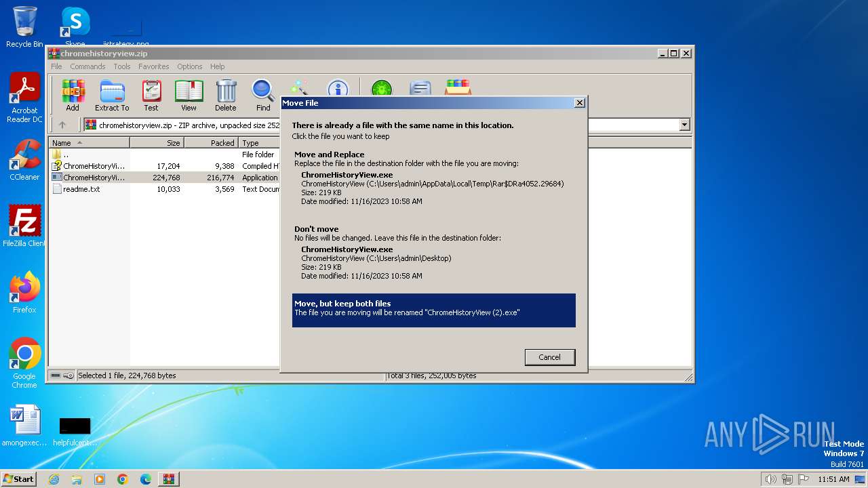
Task: Select the Skype desktop shortcut
Action: [x=75, y=26]
